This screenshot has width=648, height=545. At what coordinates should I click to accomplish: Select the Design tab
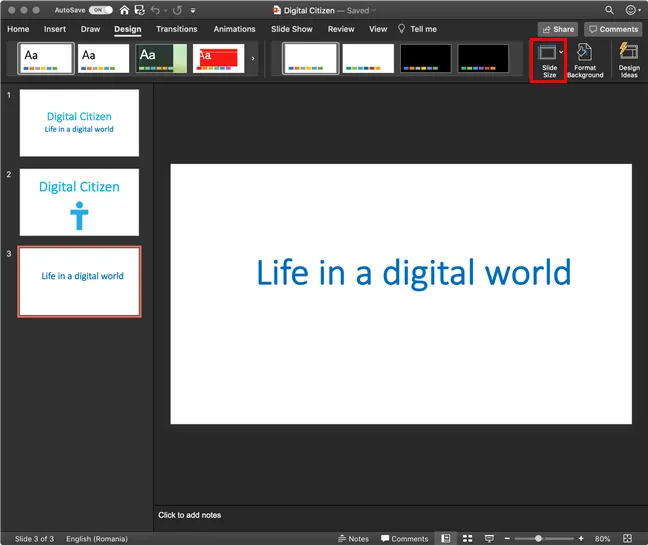click(128, 29)
